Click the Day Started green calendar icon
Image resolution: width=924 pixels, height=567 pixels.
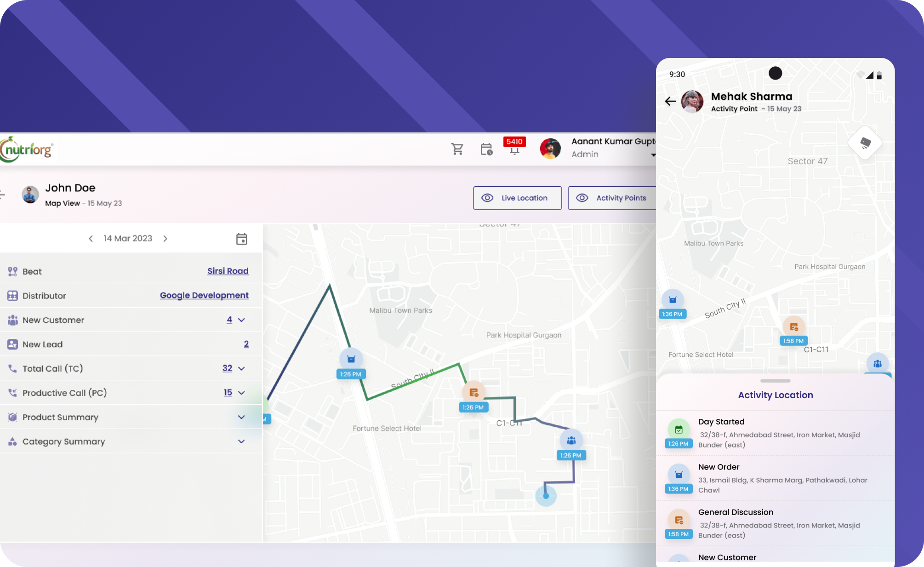679,430
